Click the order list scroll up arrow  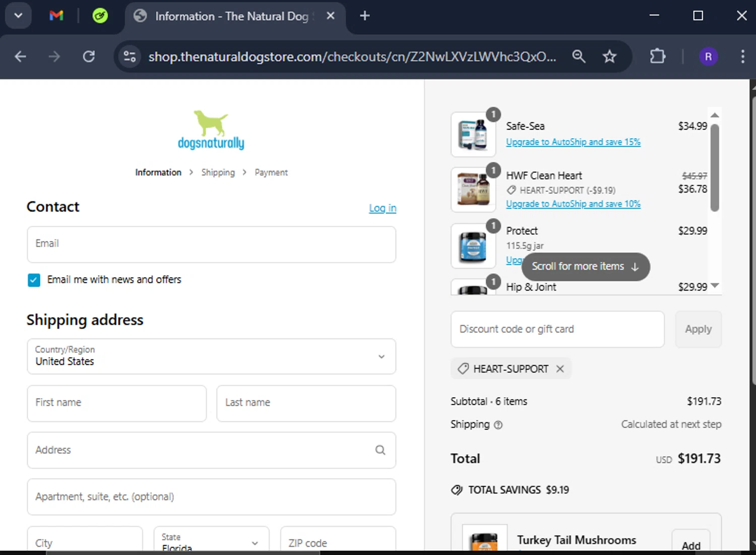click(x=715, y=115)
